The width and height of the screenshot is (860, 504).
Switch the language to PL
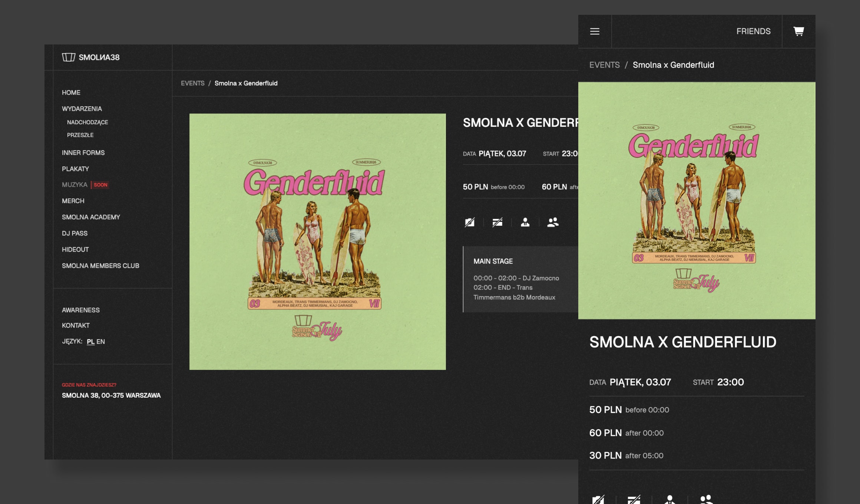[90, 342]
